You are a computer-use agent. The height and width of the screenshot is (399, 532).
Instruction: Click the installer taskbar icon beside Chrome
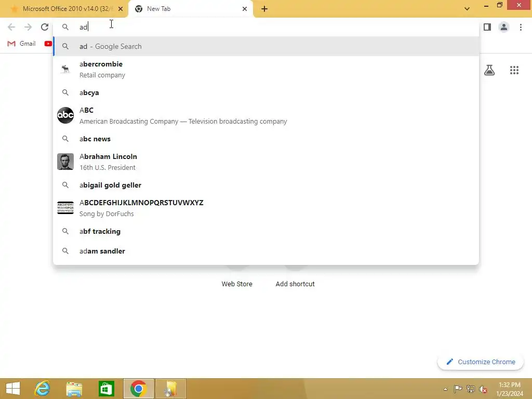click(171, 389)
